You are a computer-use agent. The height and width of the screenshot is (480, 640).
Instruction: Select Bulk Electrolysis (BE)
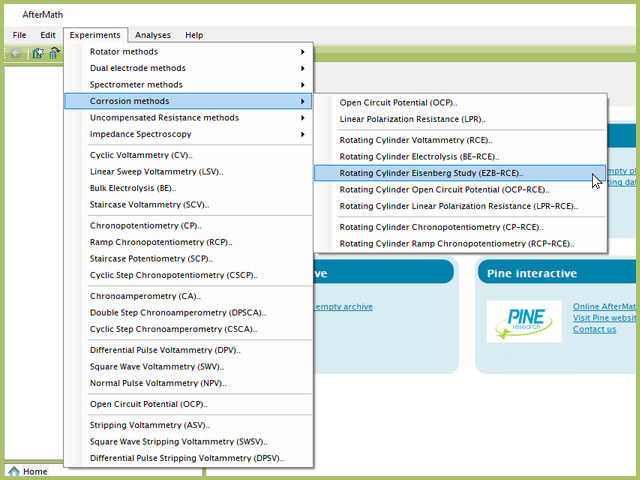point(188,189)
